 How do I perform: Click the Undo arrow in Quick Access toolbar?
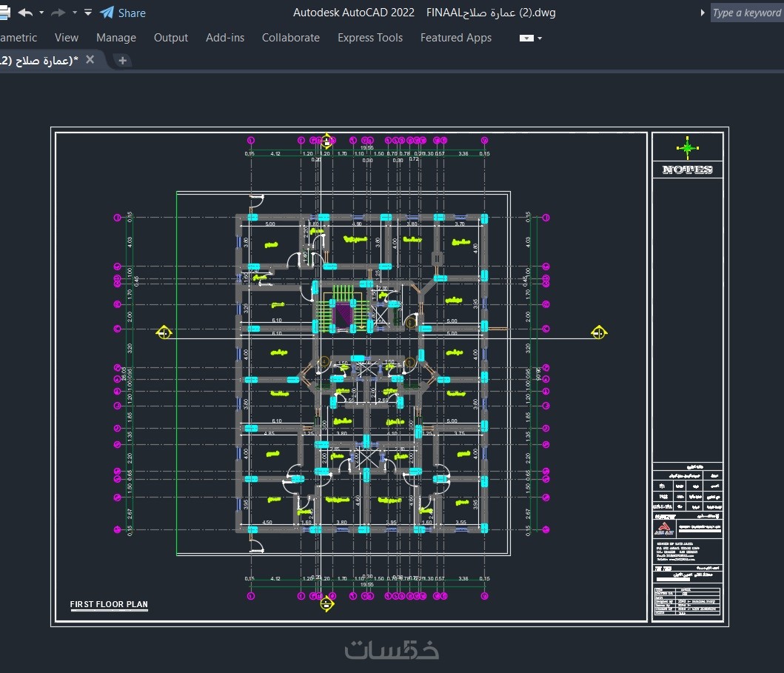coord(25,13)
